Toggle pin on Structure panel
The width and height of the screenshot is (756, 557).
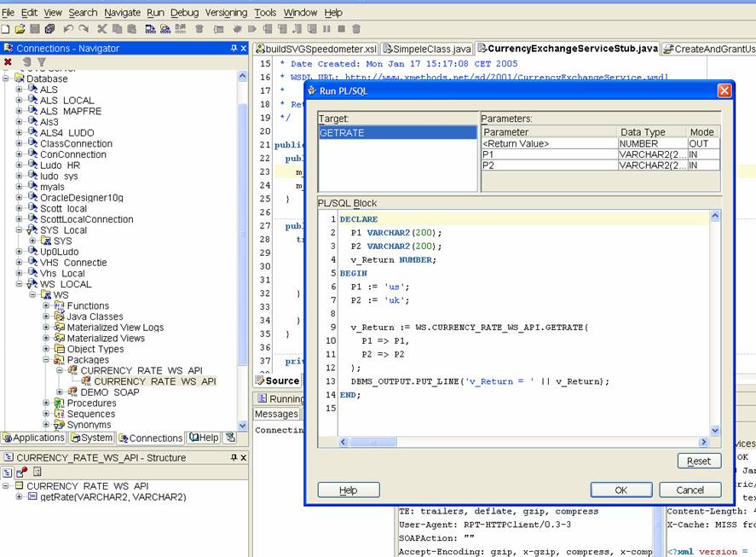[234, 458]
